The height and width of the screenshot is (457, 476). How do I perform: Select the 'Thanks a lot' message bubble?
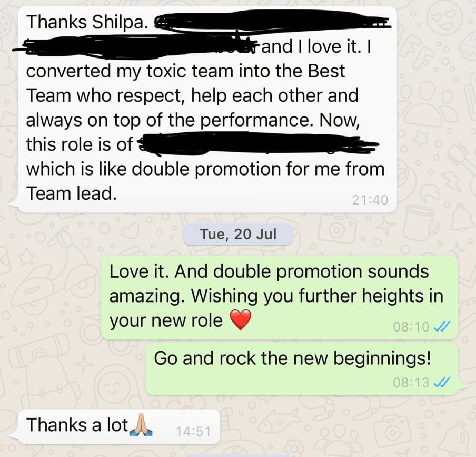pos(115,427)
